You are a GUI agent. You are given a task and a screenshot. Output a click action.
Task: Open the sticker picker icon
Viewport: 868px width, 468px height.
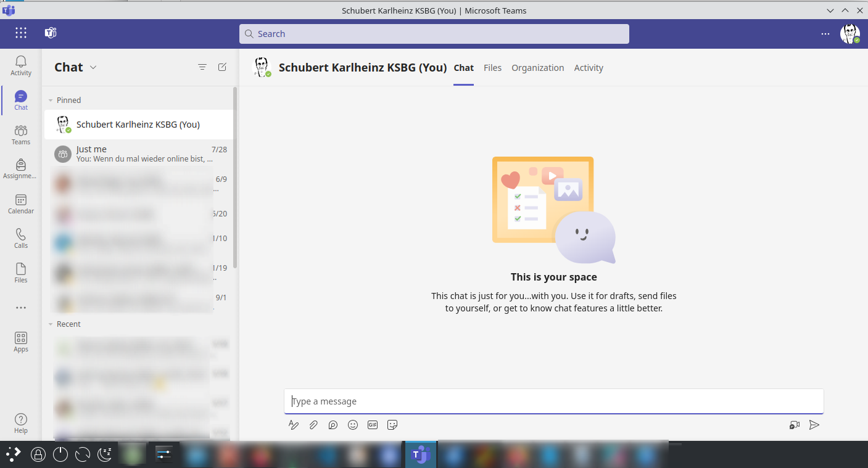click(x=392, y=425)
